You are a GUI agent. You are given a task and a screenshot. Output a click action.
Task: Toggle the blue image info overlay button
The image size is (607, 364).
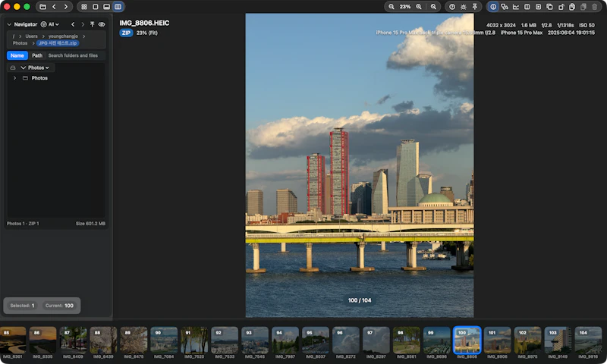(493, 7)
